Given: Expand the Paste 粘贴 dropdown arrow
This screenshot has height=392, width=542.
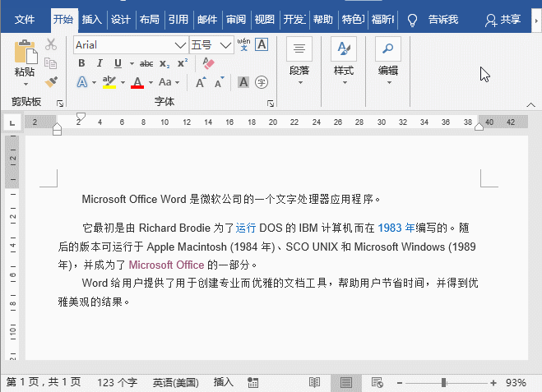Looking at the screenshot, I should (x=25, y=85).
